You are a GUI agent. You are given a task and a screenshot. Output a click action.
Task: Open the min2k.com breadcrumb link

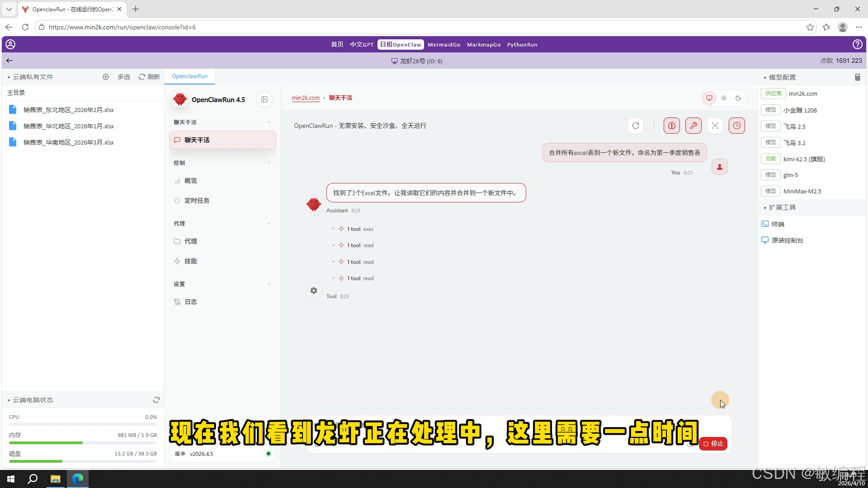tap(306, 98)
